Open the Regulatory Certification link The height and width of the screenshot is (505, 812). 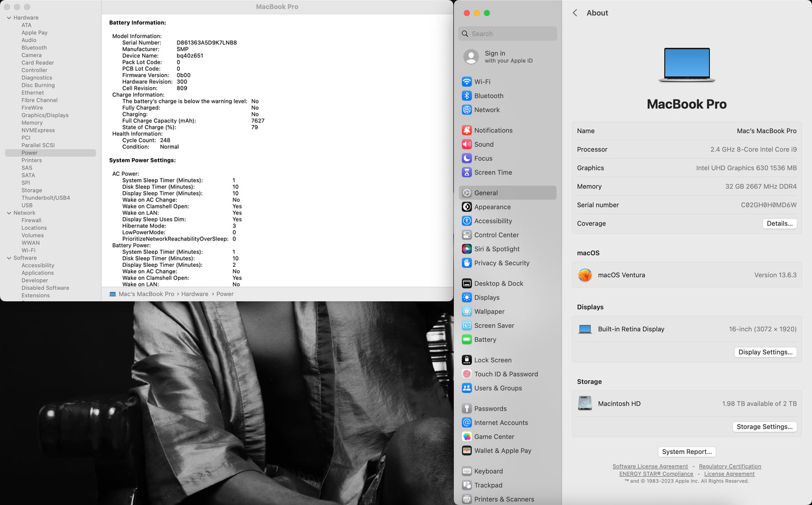(x=730, y=466)
